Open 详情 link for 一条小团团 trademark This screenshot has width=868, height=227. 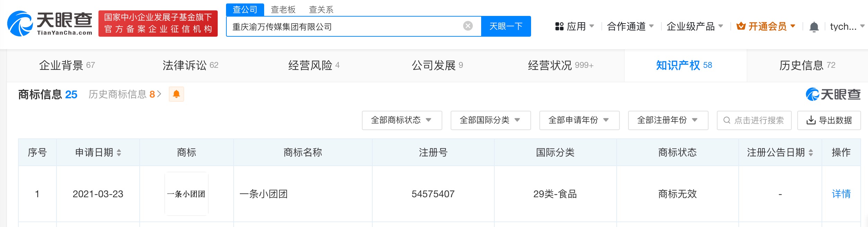841,194
